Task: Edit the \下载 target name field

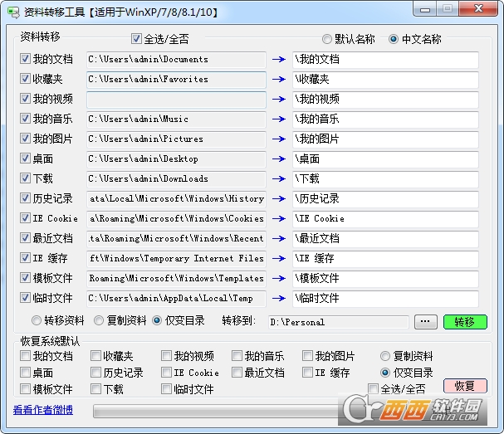Action: coord(385,179)
